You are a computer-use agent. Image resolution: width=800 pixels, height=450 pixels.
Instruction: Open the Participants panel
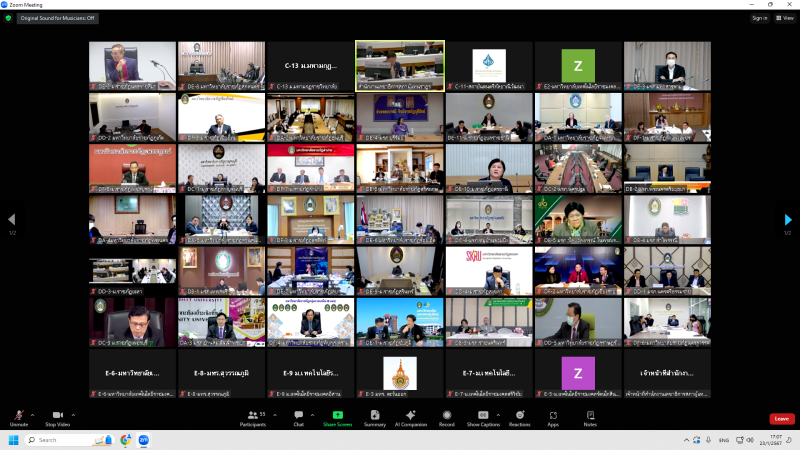point(252,417)
